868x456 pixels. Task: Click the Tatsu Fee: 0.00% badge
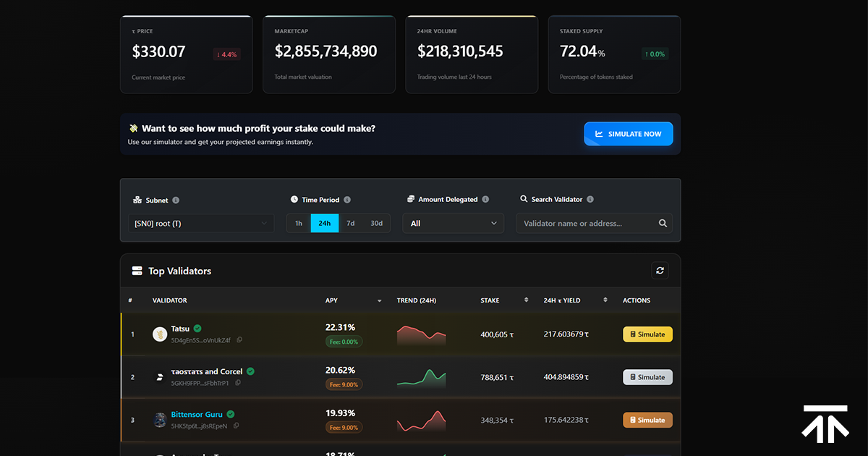tap(344, 342)
